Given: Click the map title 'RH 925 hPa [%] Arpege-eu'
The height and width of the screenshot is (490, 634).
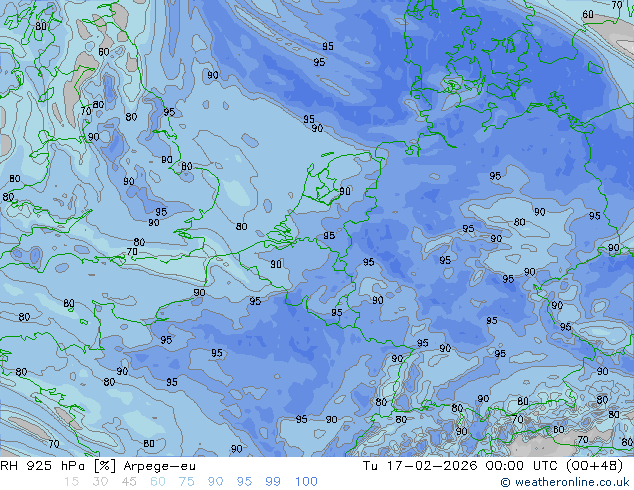Looking at the screenshot, I should [x=98, y=466].
